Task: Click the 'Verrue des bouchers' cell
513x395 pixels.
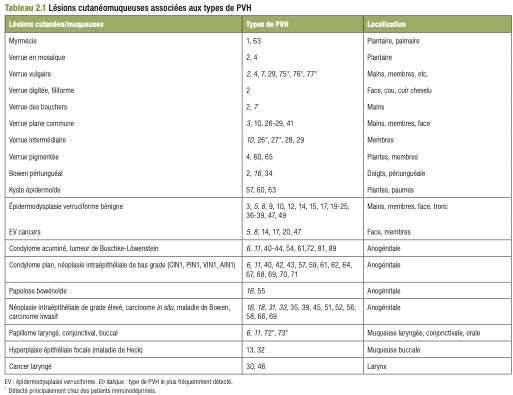Action: [38, 107]
